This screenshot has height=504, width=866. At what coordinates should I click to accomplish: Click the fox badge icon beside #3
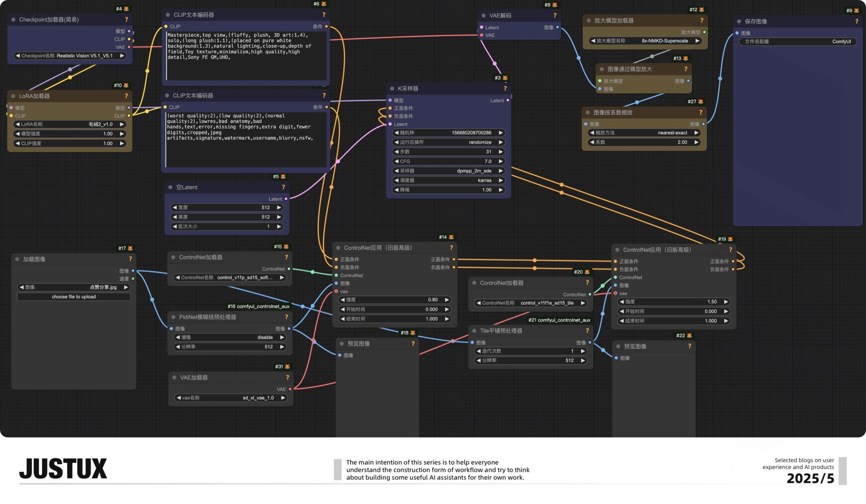point(505,78)
